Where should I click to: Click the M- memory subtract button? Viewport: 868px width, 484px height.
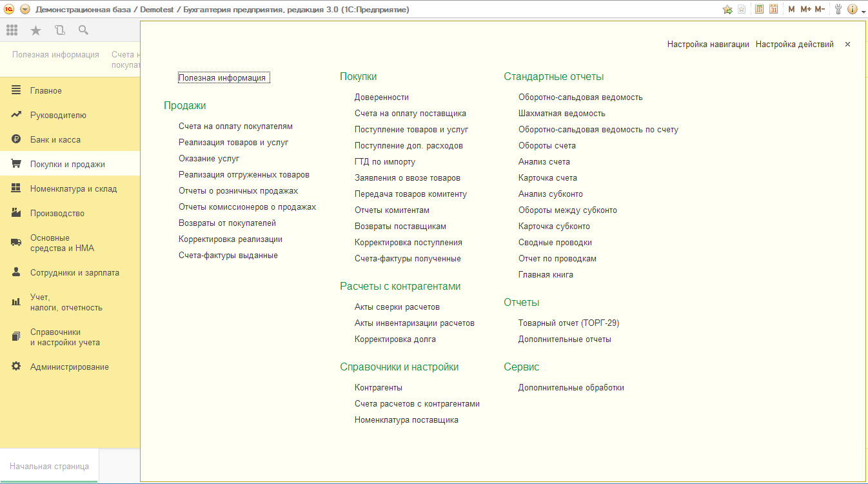point(819,9)
